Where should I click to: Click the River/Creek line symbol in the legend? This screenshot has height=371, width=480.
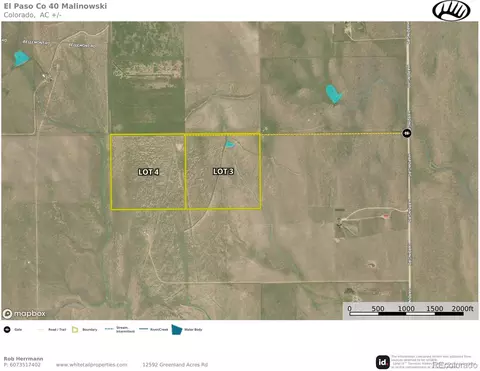coord(144,329)
